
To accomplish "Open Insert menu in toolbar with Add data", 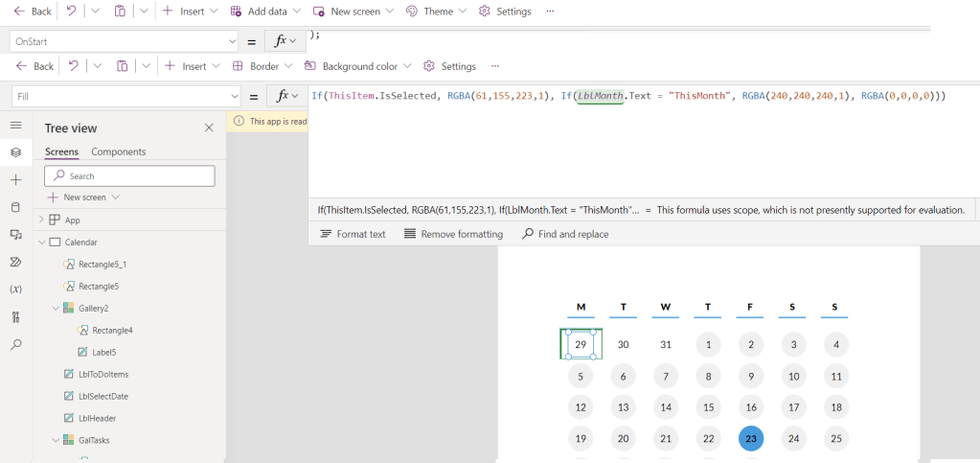I will point(191,12).
